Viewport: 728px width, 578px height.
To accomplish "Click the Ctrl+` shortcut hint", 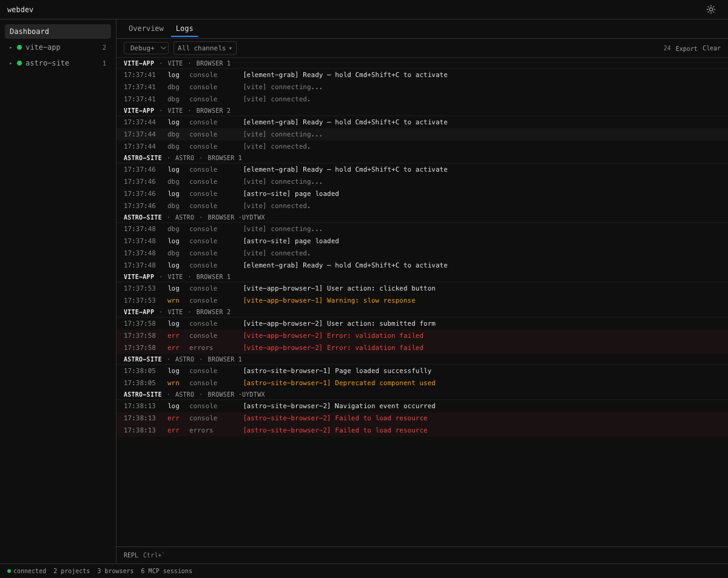I will (x=153, y=555).
